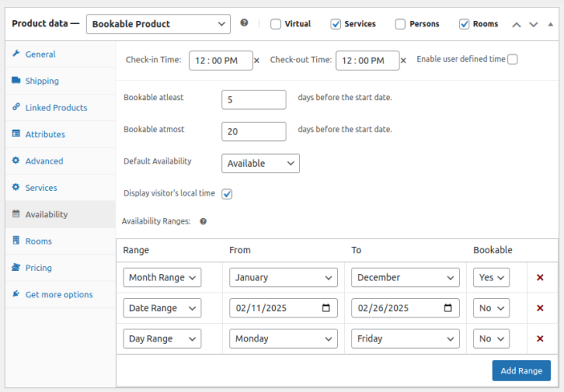Collapse the Product data panel arrow
Screen dimensions: 564x392
pyautogui.click(x=550, y=24)
